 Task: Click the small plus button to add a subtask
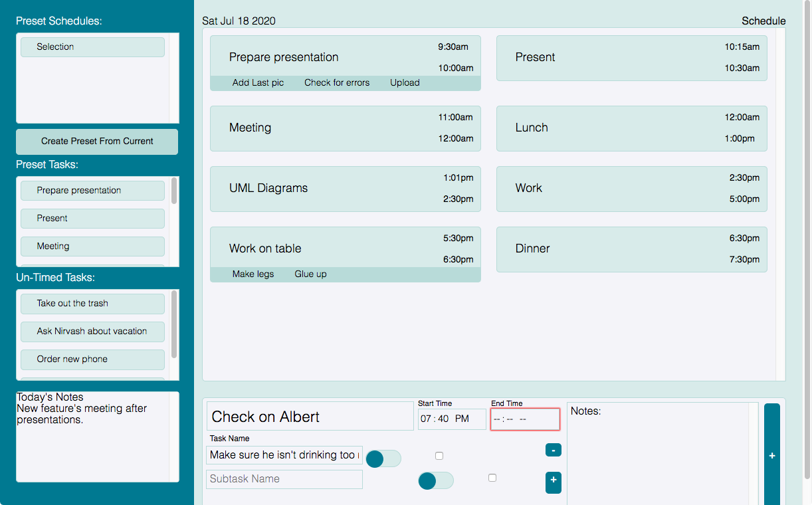(553, 482)
